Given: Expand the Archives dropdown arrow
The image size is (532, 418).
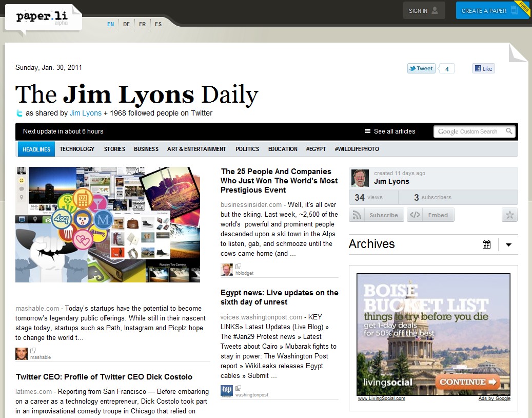Looking at the screenshot, I should pyautogui.click(x=508, y=245).
